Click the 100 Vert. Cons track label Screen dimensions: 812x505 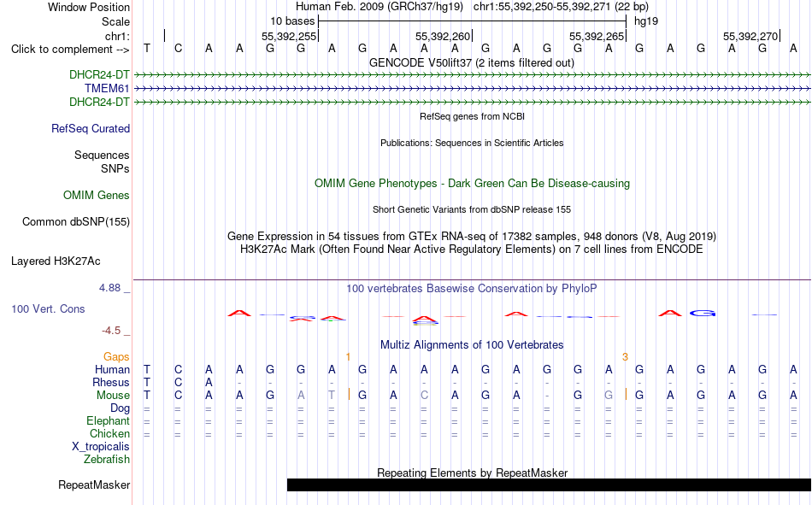[x=48, y=308]
